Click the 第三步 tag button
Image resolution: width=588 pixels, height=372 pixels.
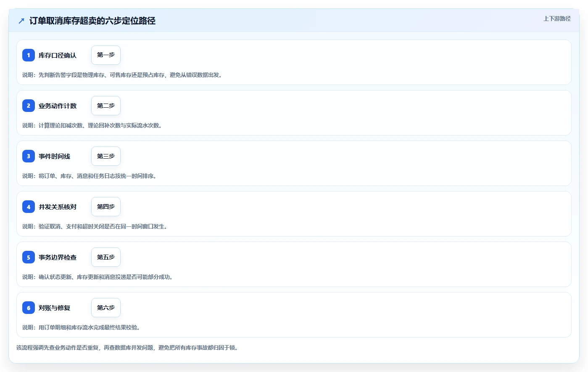click(106, 156)
